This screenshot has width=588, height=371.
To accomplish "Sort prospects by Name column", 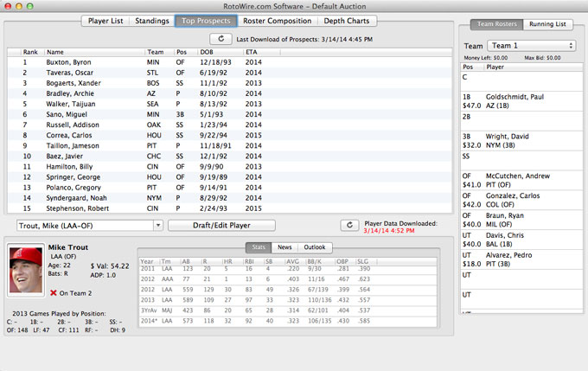I will click(x=94, y=52).
